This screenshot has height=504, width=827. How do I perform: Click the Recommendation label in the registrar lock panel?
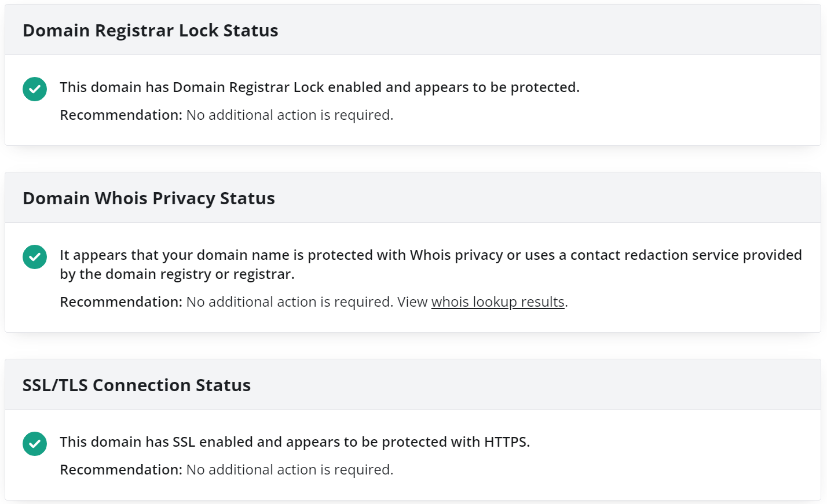tap(120, 115)
